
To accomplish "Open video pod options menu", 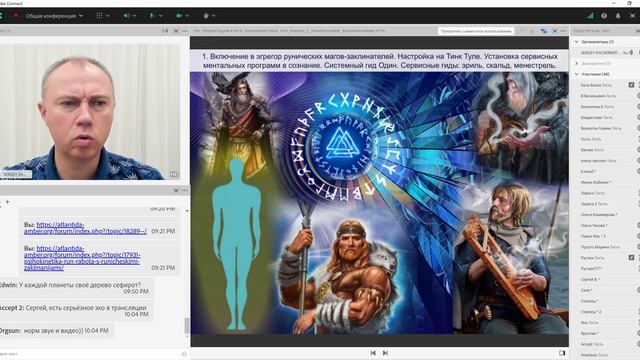I will click(x=185, y=31).
